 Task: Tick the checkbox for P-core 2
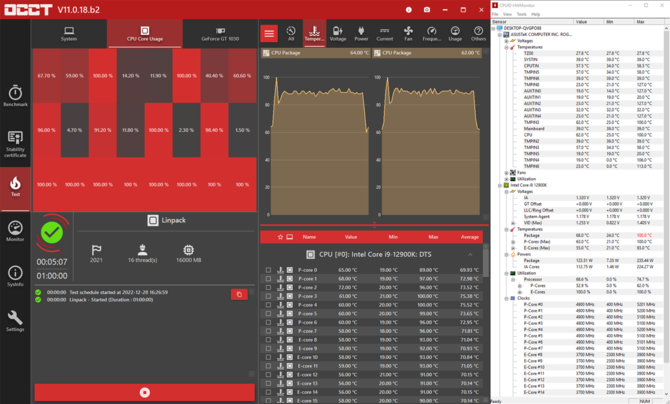268,288
